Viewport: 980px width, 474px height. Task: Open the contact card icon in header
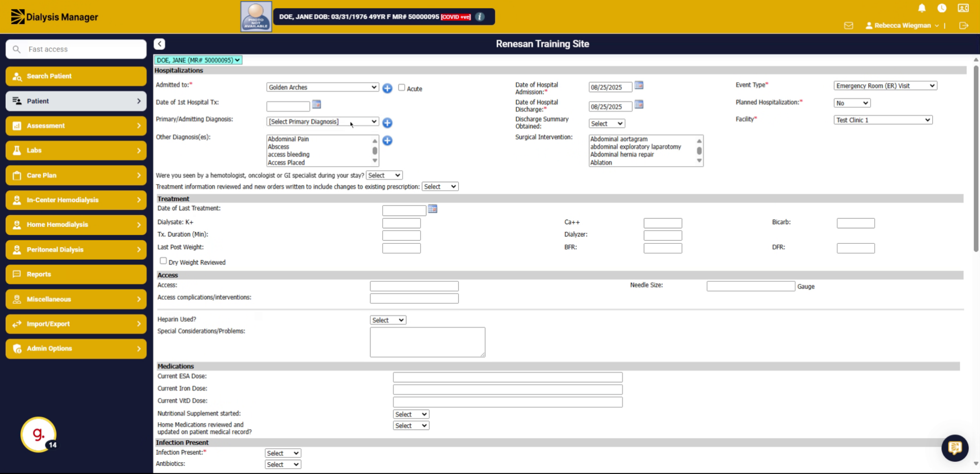963,8
